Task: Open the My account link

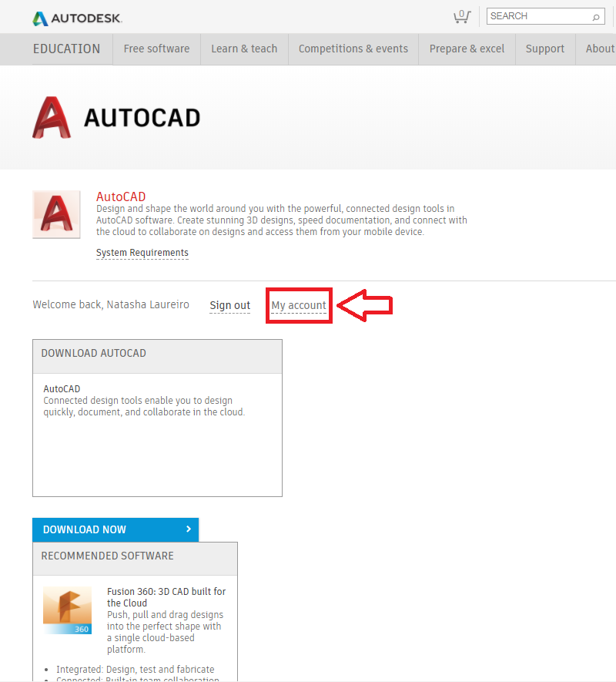Action: point(299,305)
